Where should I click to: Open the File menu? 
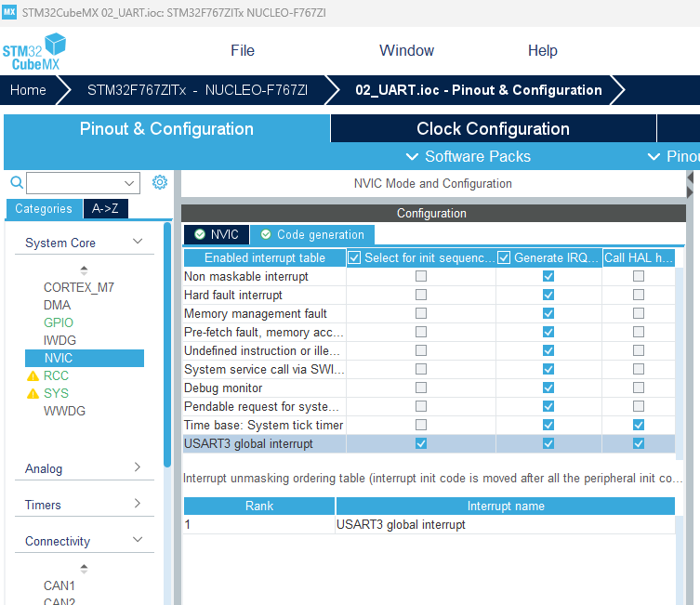point(243,50)
